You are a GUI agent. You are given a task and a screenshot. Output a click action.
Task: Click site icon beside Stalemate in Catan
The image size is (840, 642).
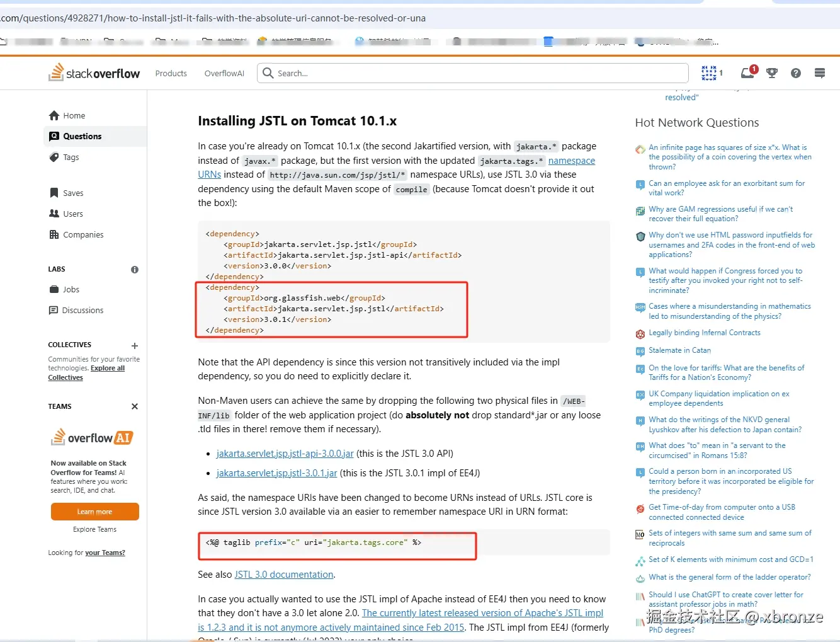pyautogui.click(x=640, y=351)
